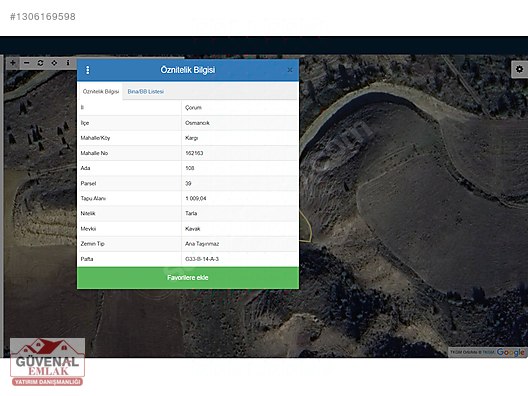Click the Google logo on map
Viewport: 528px width, 396px height.
click(x=511, y=352)
